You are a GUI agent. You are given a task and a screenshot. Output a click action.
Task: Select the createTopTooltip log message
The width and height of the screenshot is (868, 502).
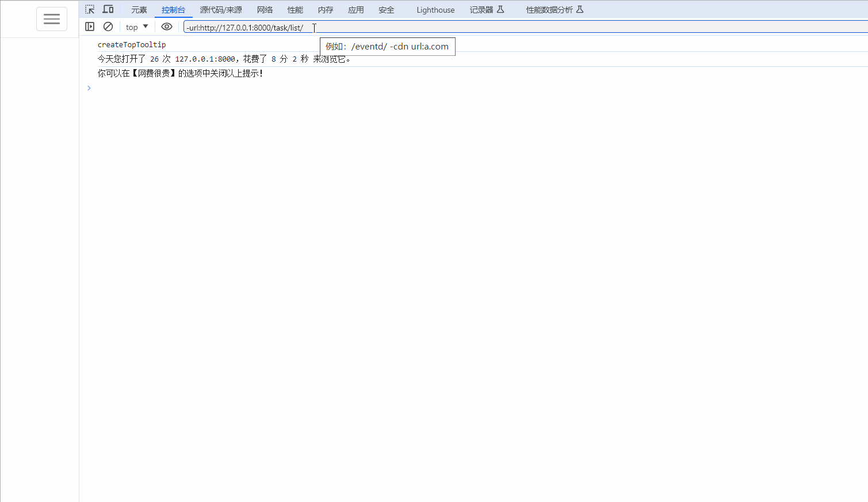(132, 44)
